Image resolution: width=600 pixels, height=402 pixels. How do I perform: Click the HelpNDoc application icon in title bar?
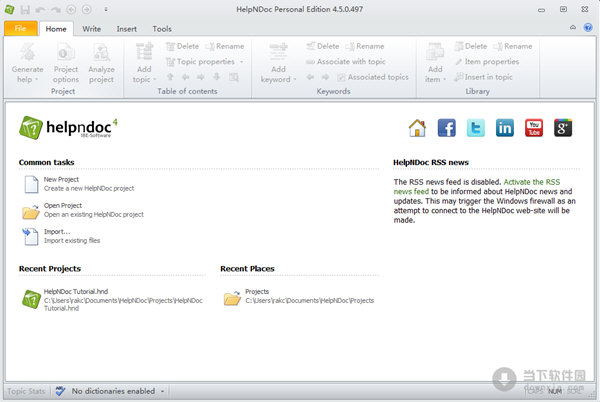[x=10, y=10]
